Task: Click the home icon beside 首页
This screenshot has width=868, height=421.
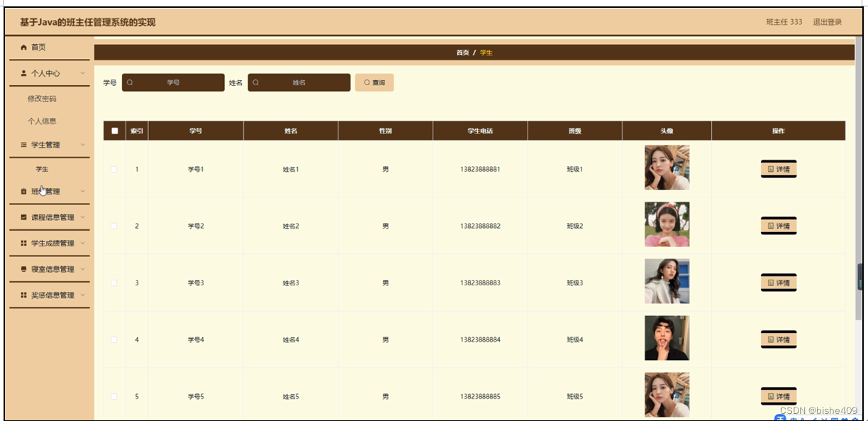Action: [x=24, y=48]
